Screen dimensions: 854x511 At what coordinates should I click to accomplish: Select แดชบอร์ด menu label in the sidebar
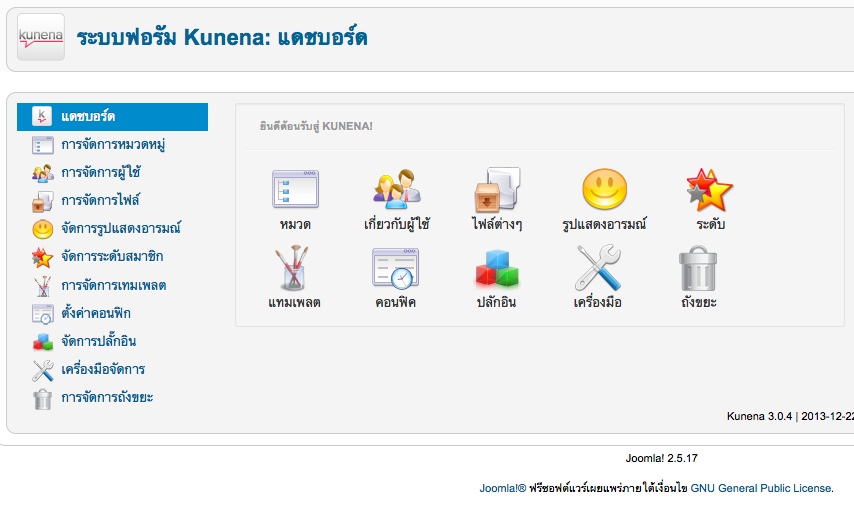(88, 117)
